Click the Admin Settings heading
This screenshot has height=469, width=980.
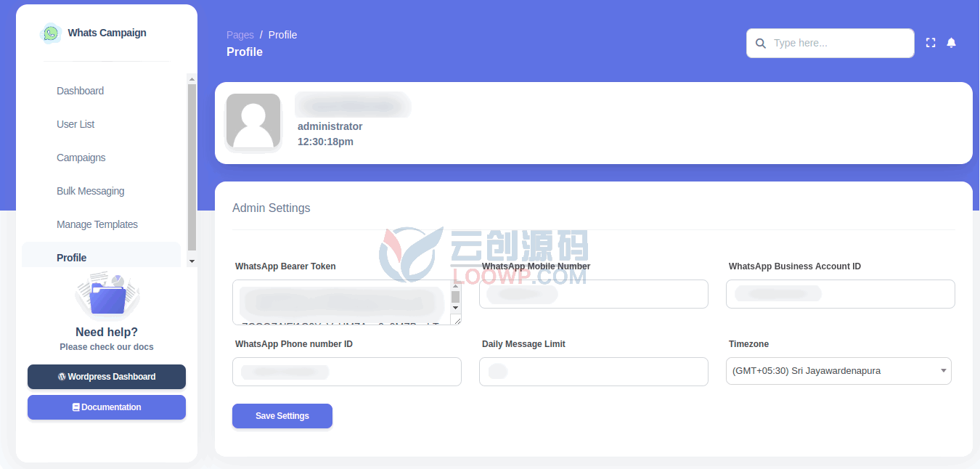271,208
